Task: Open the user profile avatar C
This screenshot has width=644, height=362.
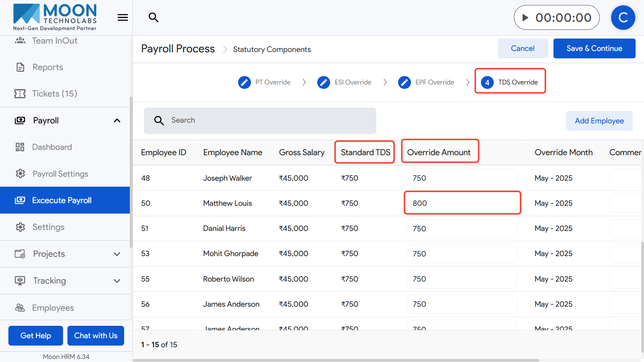Action: pyautogui.click(x=623, y=17)
